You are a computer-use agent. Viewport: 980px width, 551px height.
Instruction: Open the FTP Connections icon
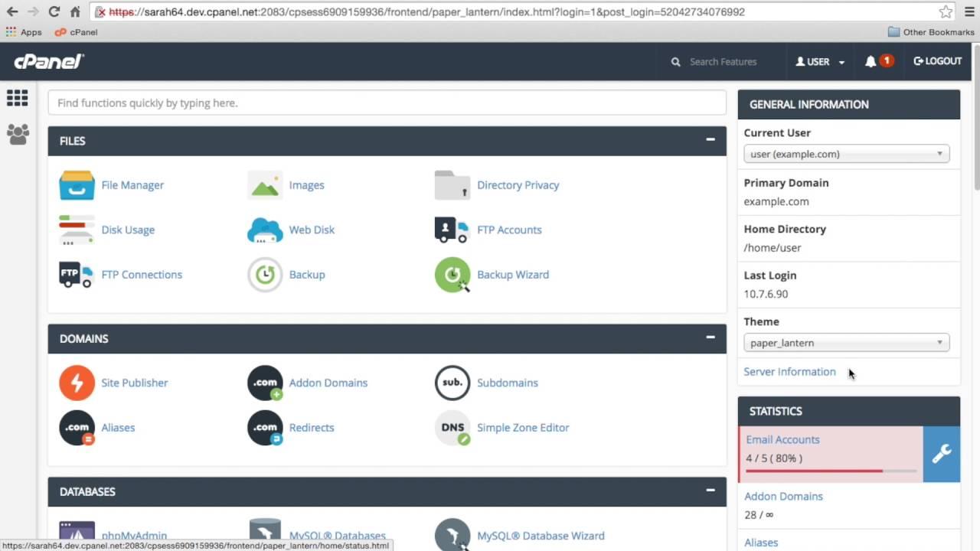click(x=77, y=275)
